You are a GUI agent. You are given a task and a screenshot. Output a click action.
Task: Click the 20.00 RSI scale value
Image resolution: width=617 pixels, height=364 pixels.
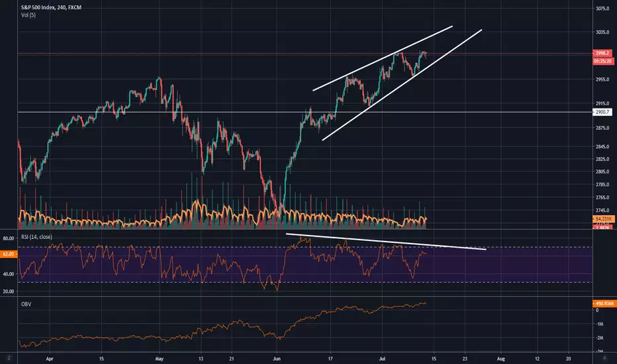[8, 292]
